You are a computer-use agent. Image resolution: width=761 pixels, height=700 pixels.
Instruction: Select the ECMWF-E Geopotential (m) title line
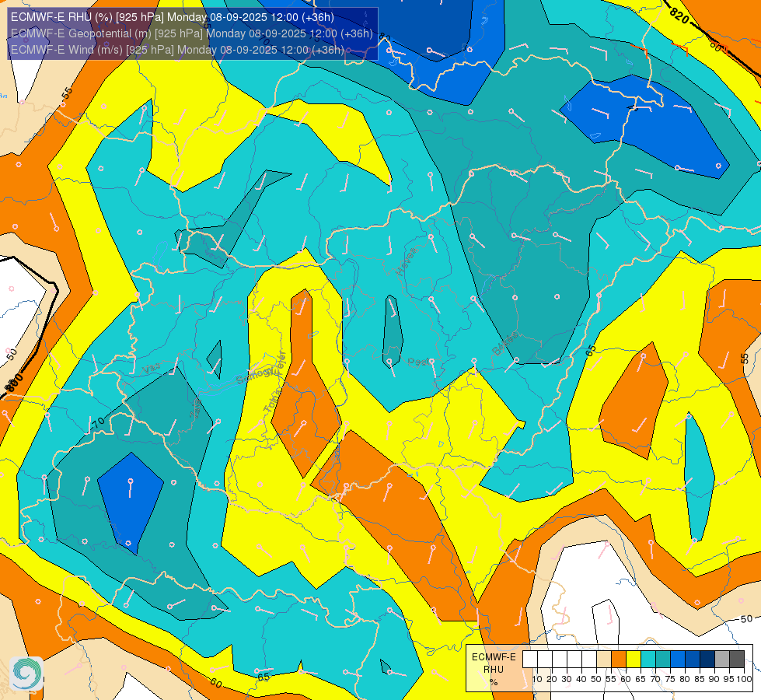(x=192, y=33)
